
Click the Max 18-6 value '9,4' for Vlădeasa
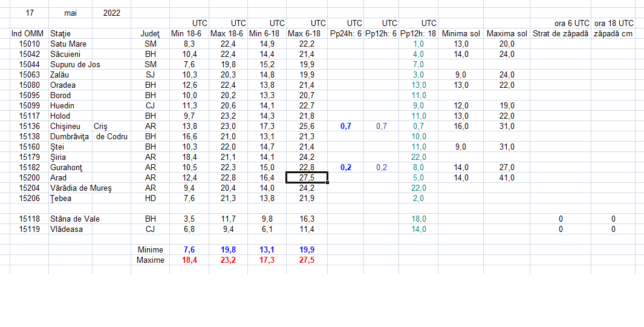228,229
